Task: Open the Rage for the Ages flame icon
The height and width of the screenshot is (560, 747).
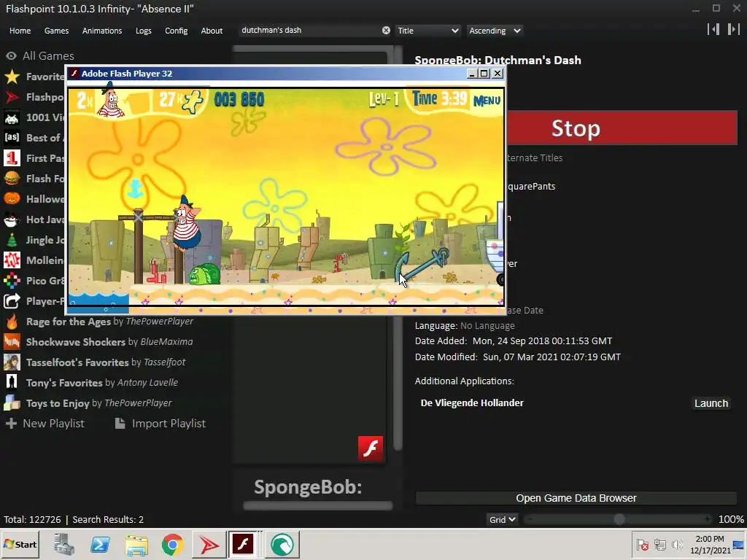Action: click(12, 322)
